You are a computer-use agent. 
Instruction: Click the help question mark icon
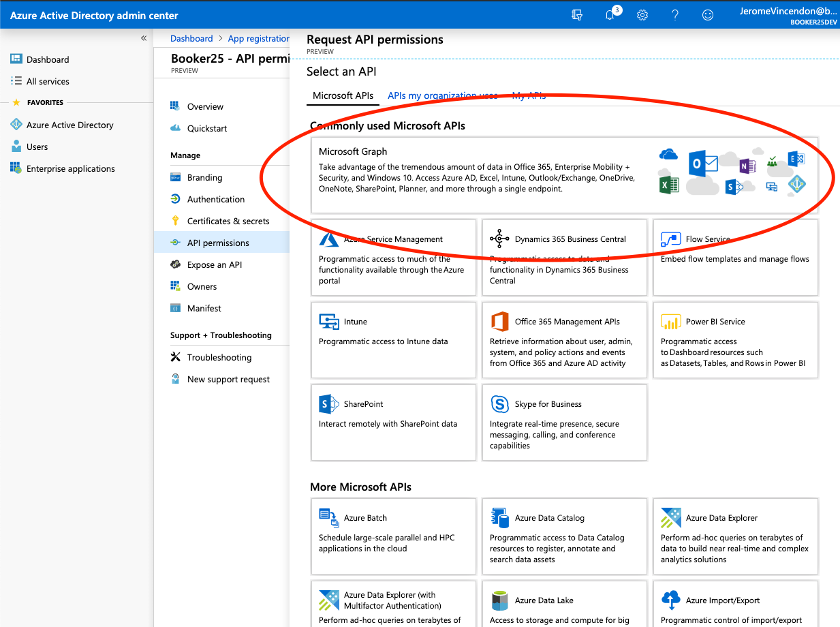click(674, 14)
